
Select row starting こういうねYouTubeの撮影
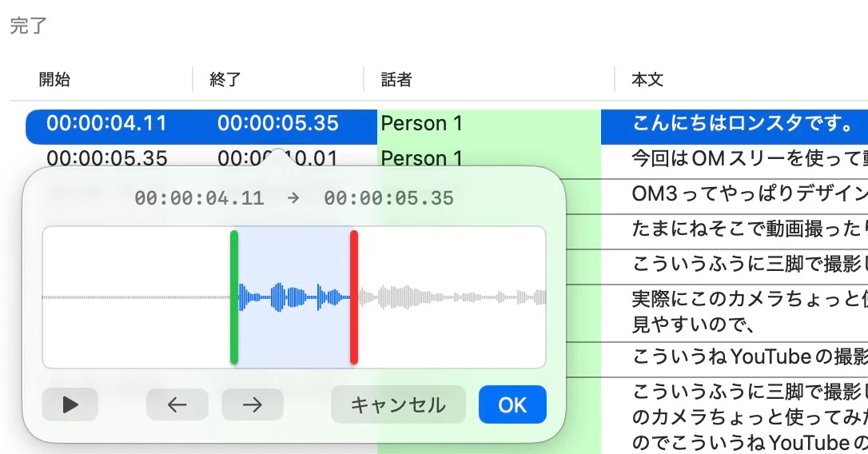750,356
